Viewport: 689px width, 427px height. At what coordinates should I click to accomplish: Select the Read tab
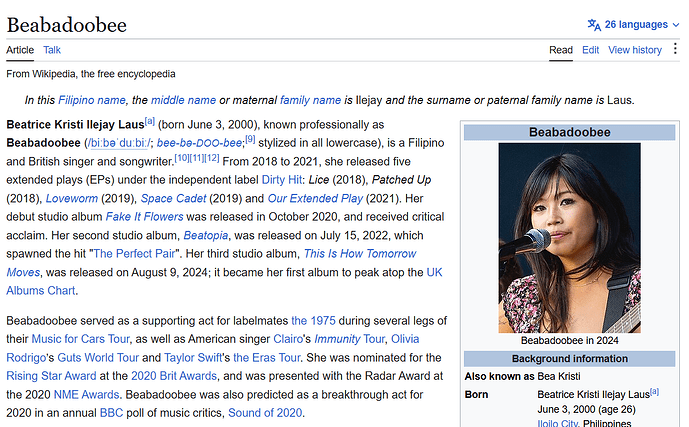pyautogui.click(x=561, y=50)
